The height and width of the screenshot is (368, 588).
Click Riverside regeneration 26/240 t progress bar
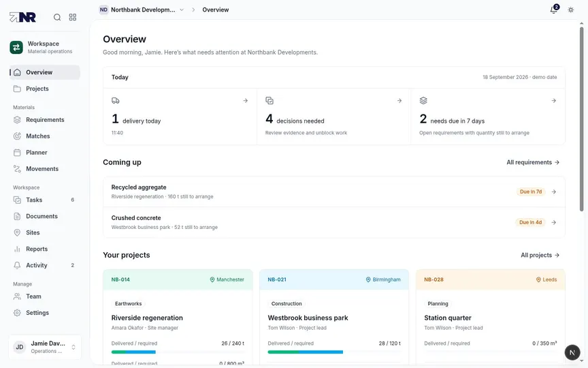[x=178, y=352]
